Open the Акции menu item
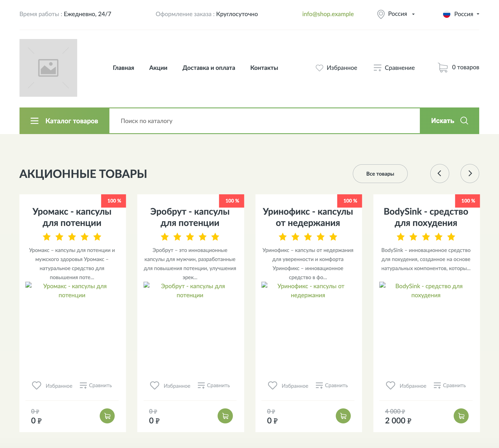This screenshot has width=499, height=448. (158, 68)
